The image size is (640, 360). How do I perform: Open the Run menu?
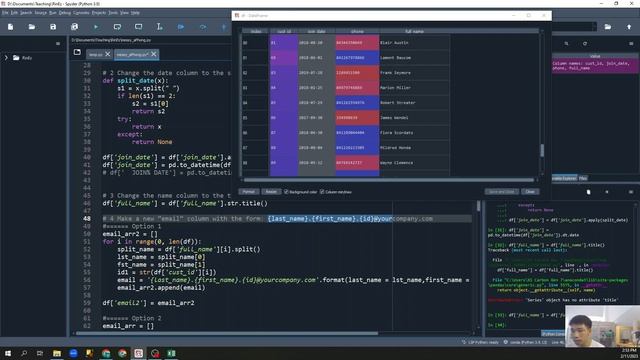tap(53, 13)
